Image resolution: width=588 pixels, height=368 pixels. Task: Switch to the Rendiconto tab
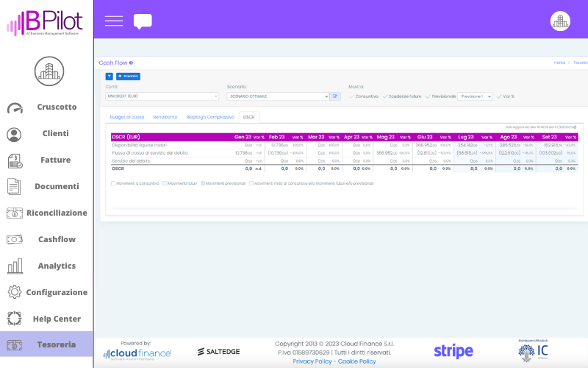(x=165, y=117)
